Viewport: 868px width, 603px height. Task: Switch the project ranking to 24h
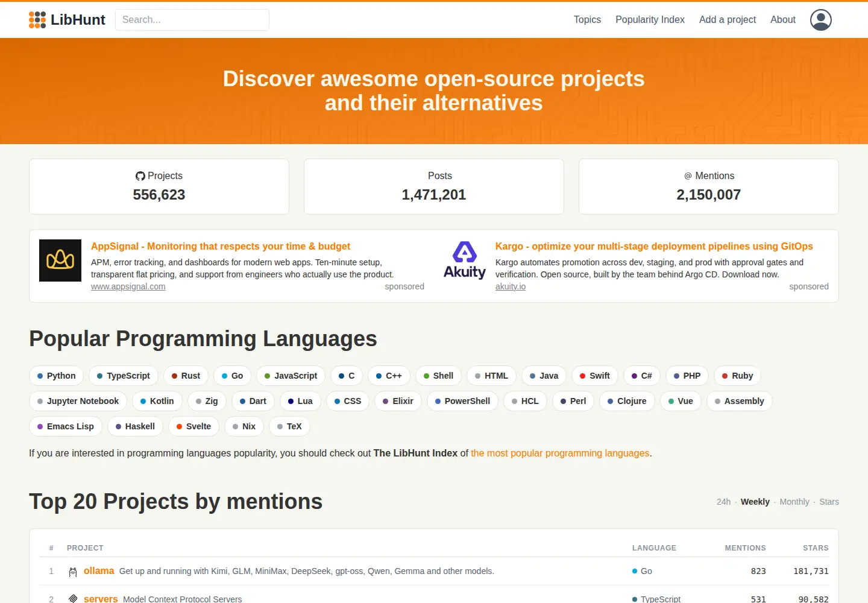(723, 502)
